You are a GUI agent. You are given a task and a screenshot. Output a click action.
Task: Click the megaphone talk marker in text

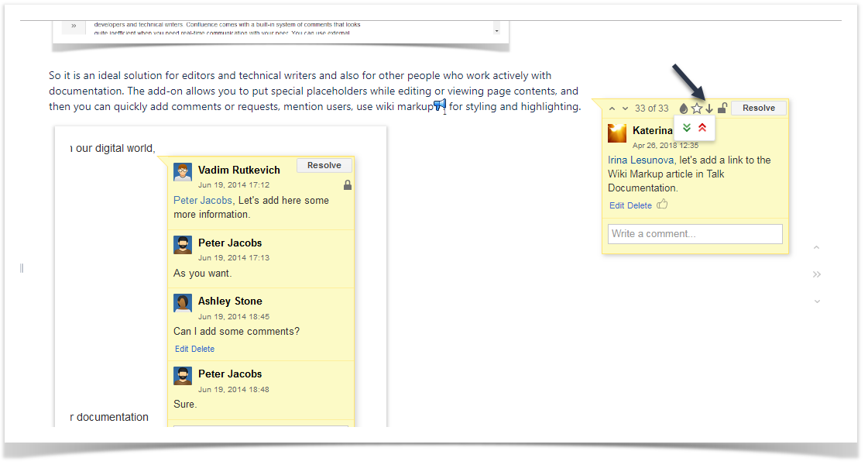440,105
